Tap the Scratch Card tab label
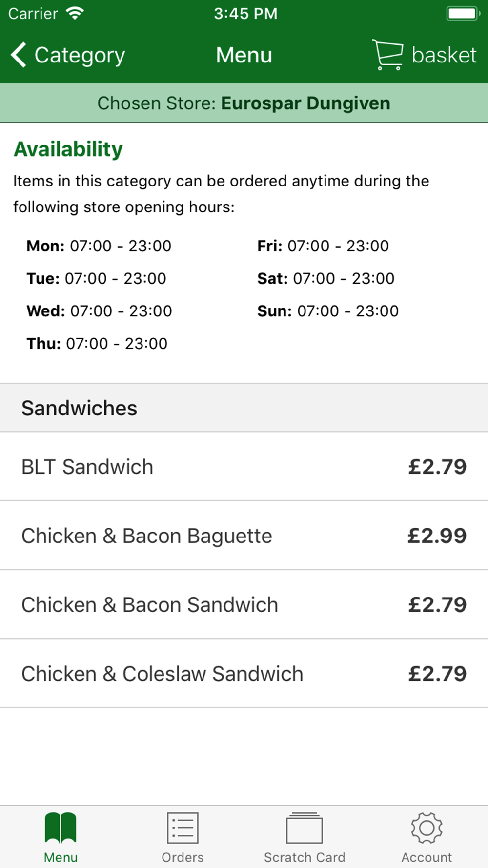Image resolution: width=488 pixels, height=868 pixels. (x=305, y=857)
